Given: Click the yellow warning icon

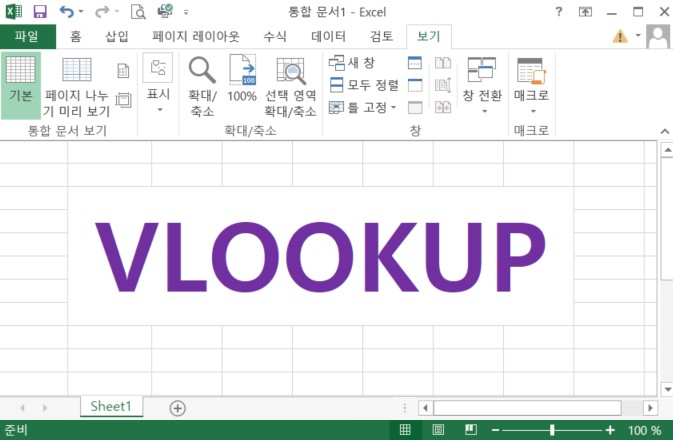Looking at the screenshot, I should (x=620, y=36).
